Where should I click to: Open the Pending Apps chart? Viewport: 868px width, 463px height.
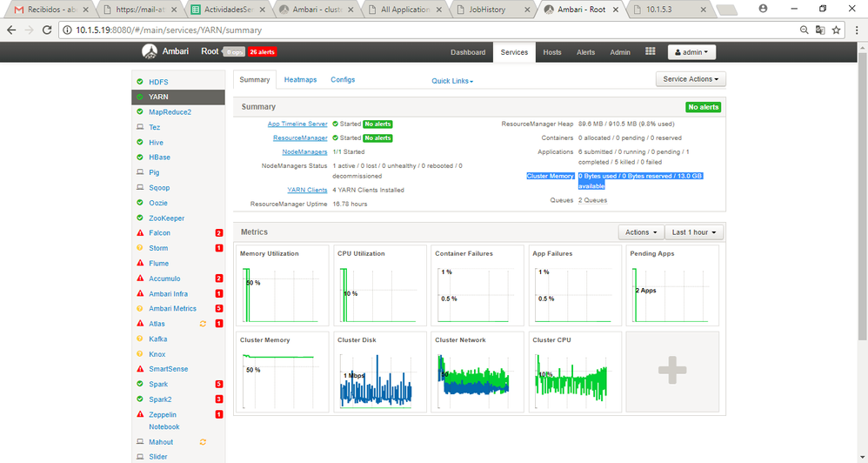[x=672, y=285]
